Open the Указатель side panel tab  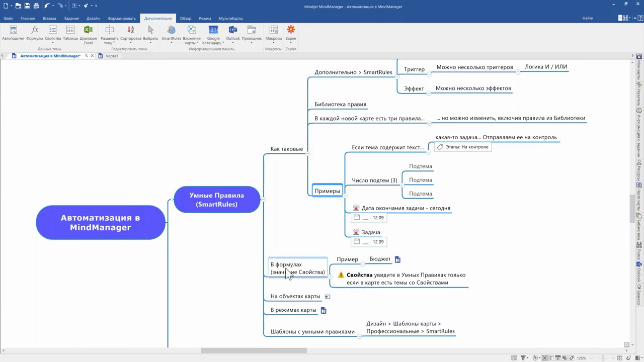coord(639,95)
